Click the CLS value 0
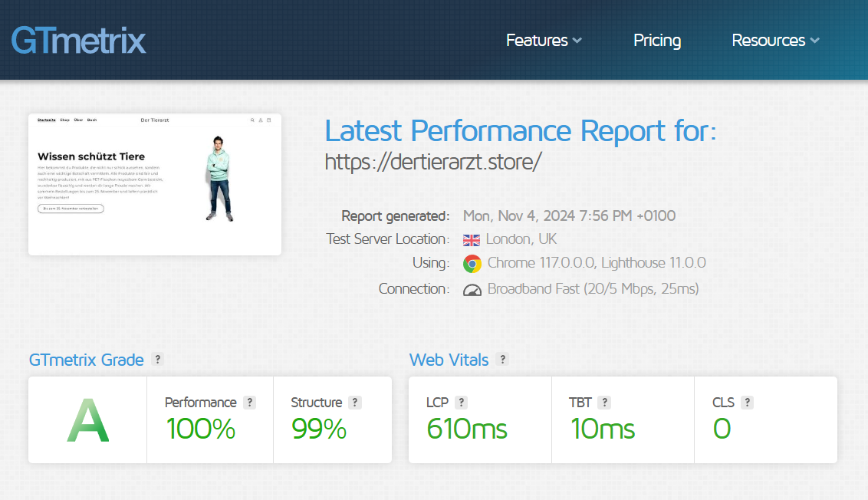The image size is (868, 500). (x=722, y=429)
